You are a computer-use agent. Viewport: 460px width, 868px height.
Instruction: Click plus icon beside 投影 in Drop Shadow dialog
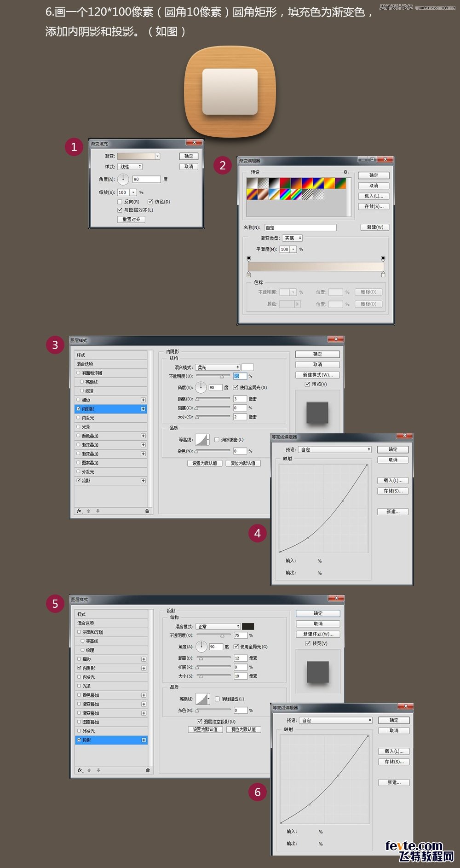coord(144,740)
